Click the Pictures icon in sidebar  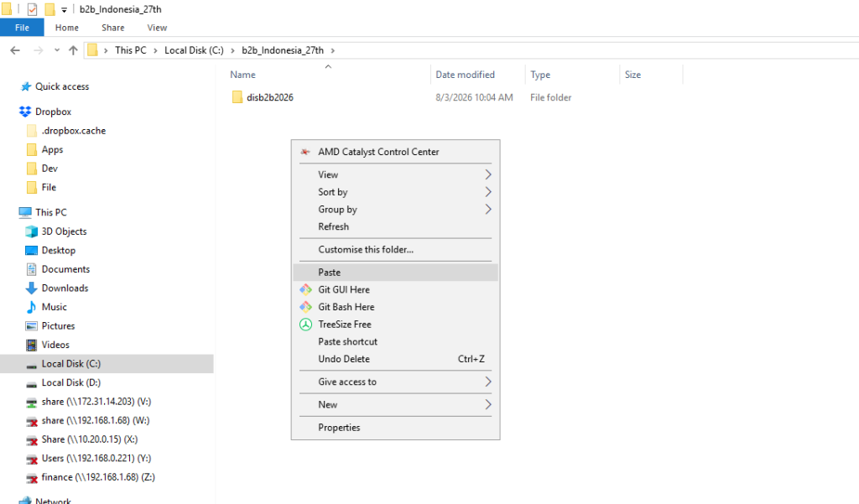[32, 326]
